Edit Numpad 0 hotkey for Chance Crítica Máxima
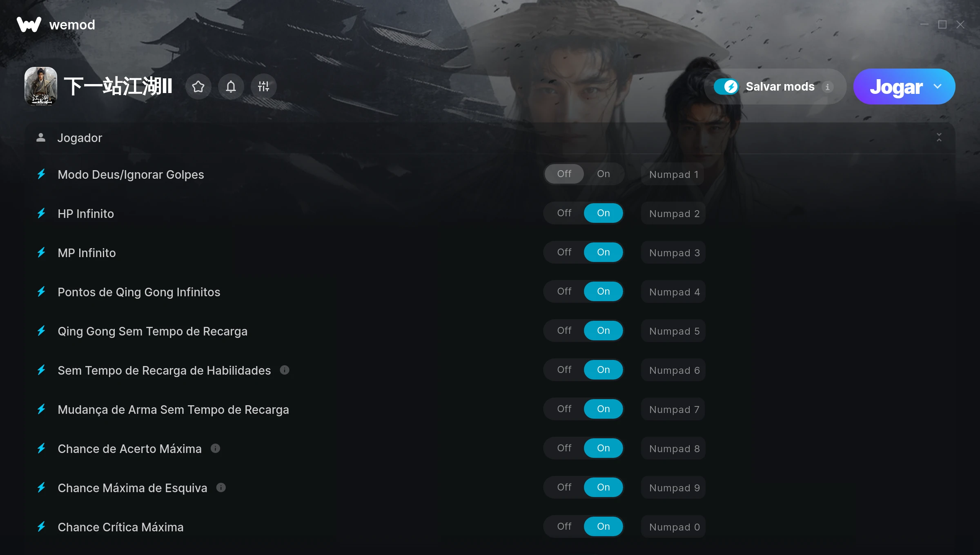Image resolution: width=980 pixels, height=555 pixels. coord(673,527)
